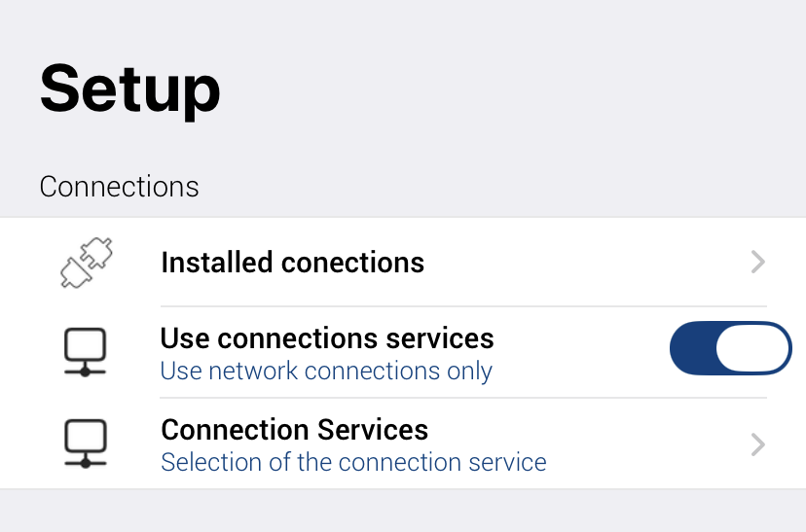Click 'Use network connections only' subtitle text
Screen dimensions: 806x532
[x=326, y=372]
